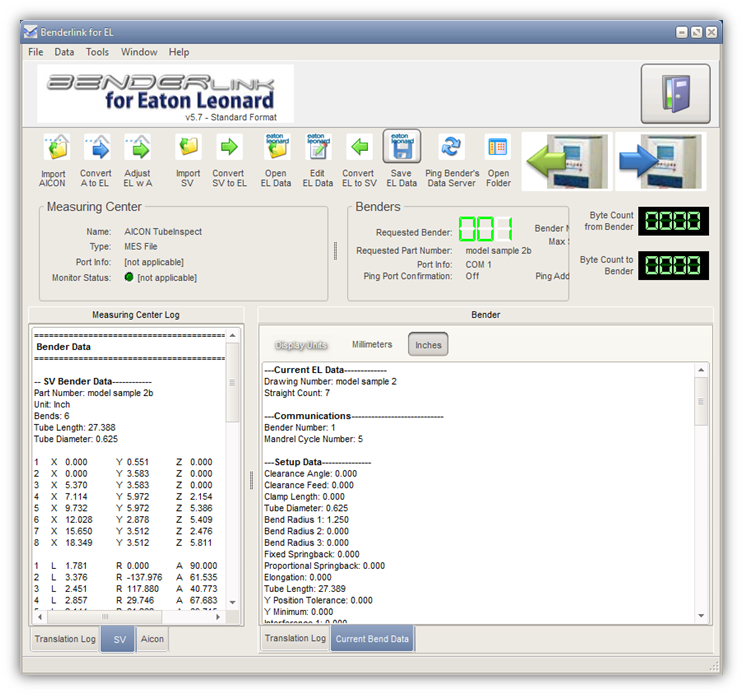Click the Import SV icon
This screenshot has width=743, height=695.
pos(188,149)
